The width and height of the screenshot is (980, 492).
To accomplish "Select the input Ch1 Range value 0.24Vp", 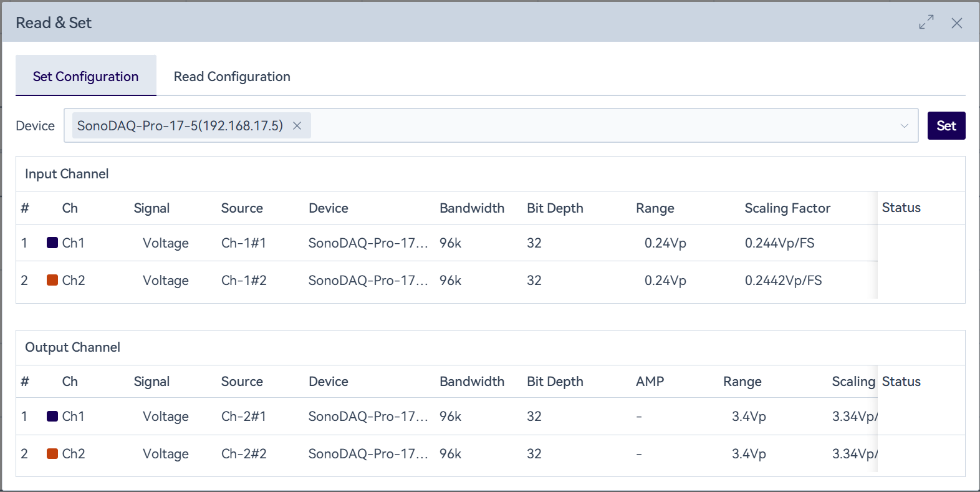I will point(665,243).
